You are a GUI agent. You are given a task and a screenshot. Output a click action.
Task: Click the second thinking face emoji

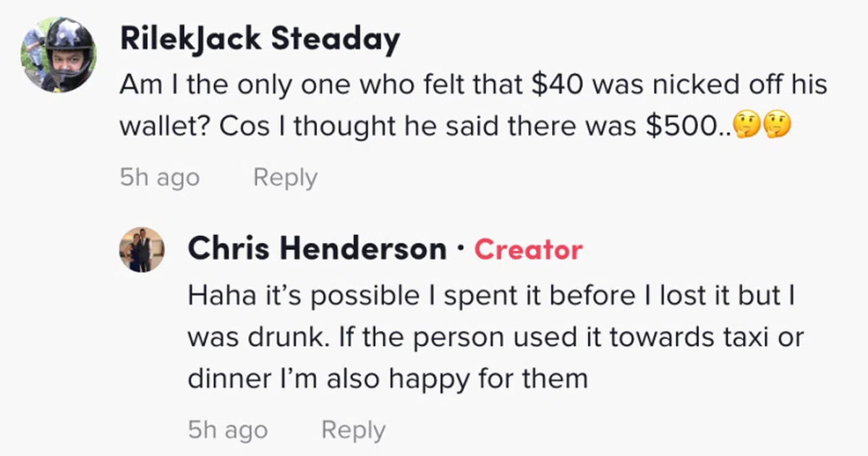779,127
